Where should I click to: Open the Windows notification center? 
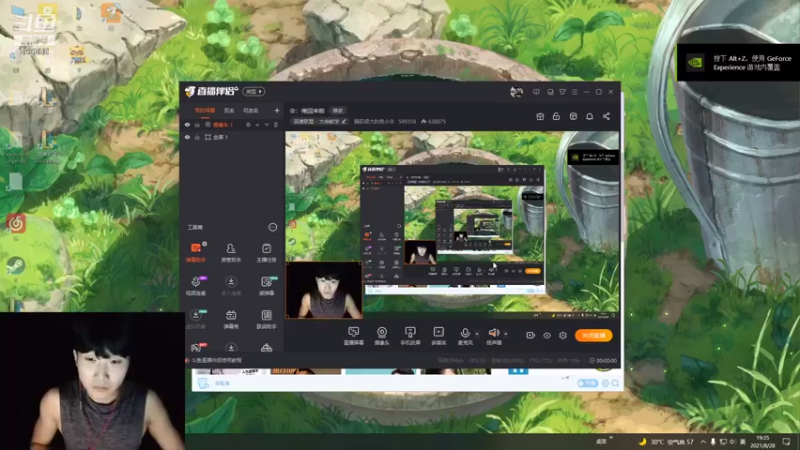point(787,441)
